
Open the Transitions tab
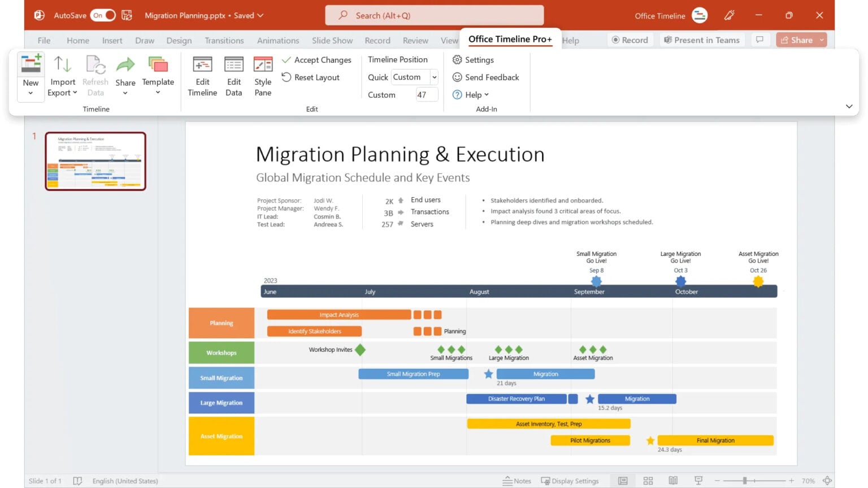click(224, 41)
